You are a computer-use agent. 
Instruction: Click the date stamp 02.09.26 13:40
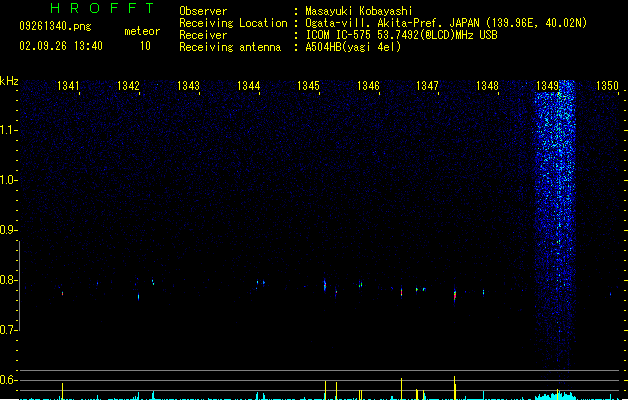[x=61, y=46]
